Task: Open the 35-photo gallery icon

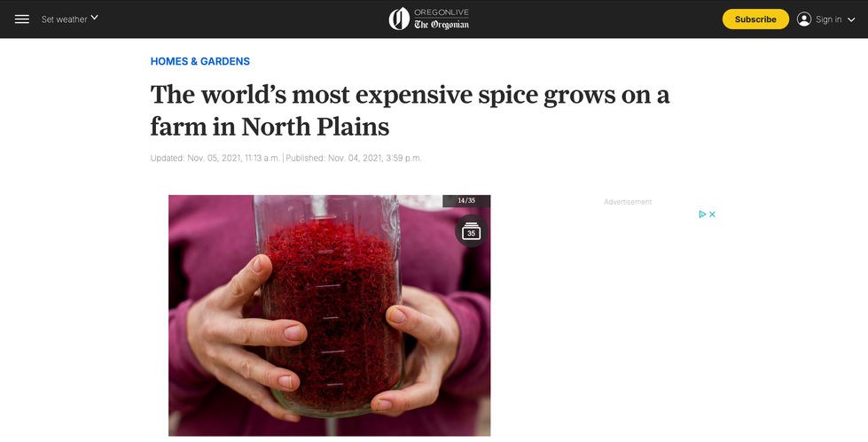Action: pos(471,230)
